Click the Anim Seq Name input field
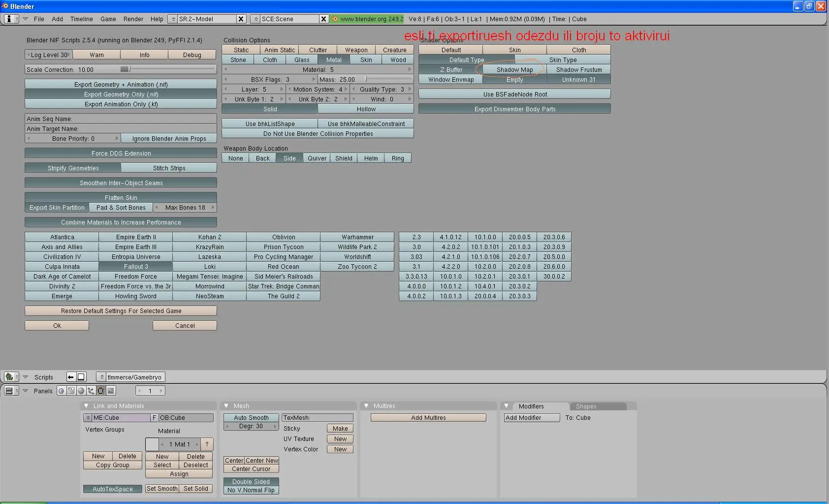The image size is (829, 504). point(121,119)
